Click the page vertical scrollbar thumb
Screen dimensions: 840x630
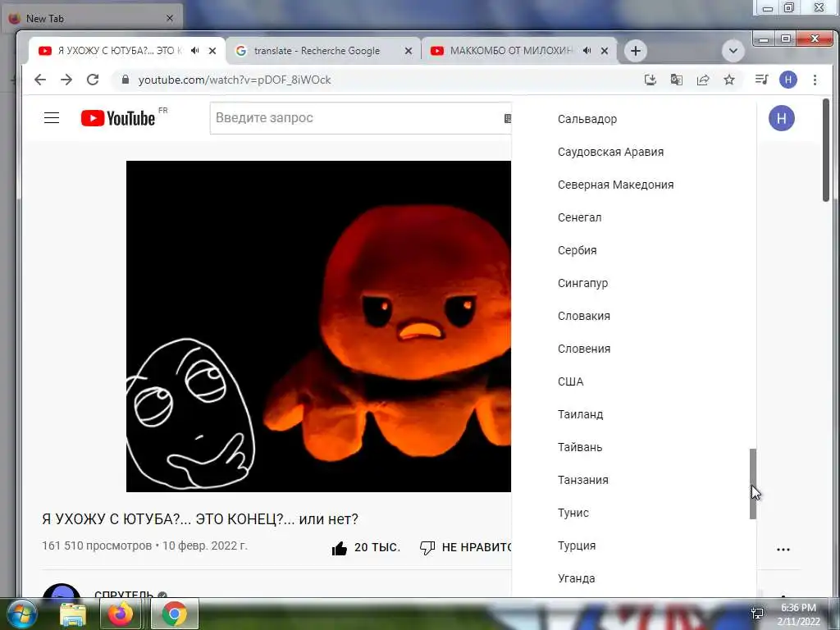coord(826,150)
